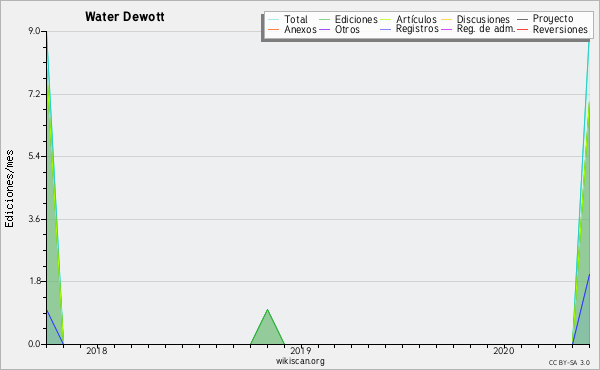Select the 'Discusiones' legend entry

476,19
